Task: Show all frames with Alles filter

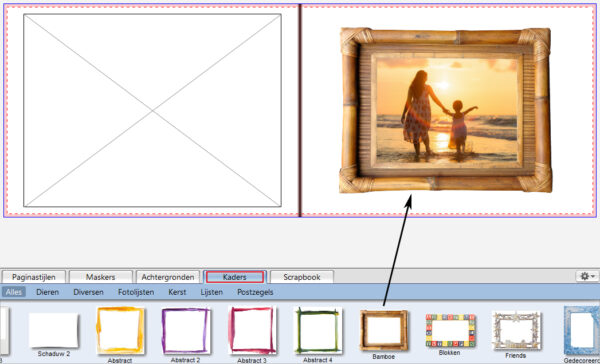Action: coord(14,292)
